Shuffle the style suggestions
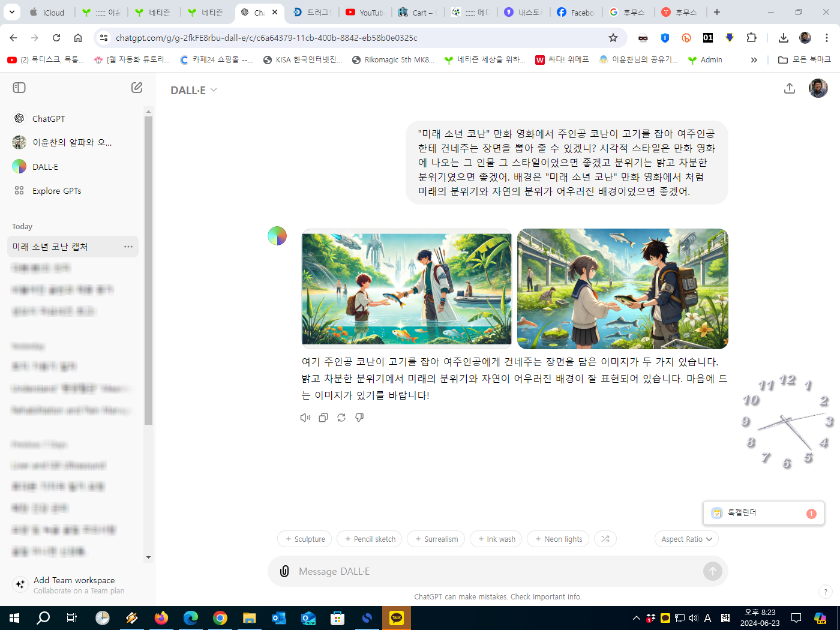 point(605,539)
